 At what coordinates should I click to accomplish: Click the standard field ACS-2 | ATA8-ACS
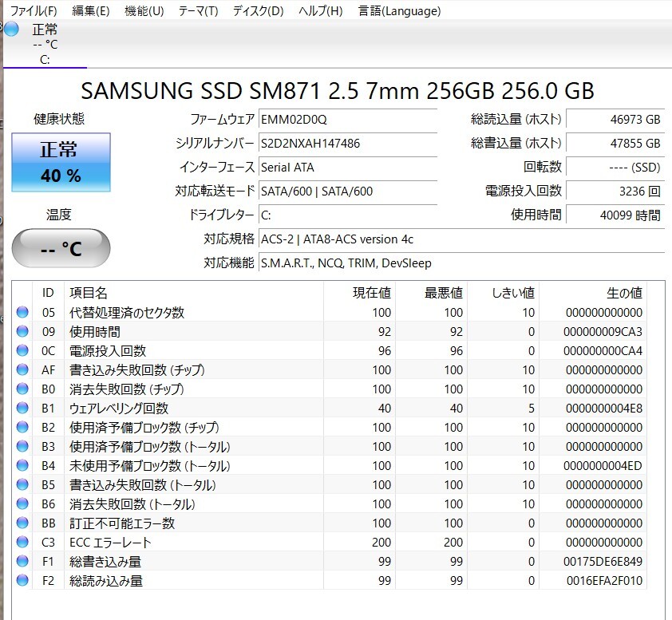(461, 239)
